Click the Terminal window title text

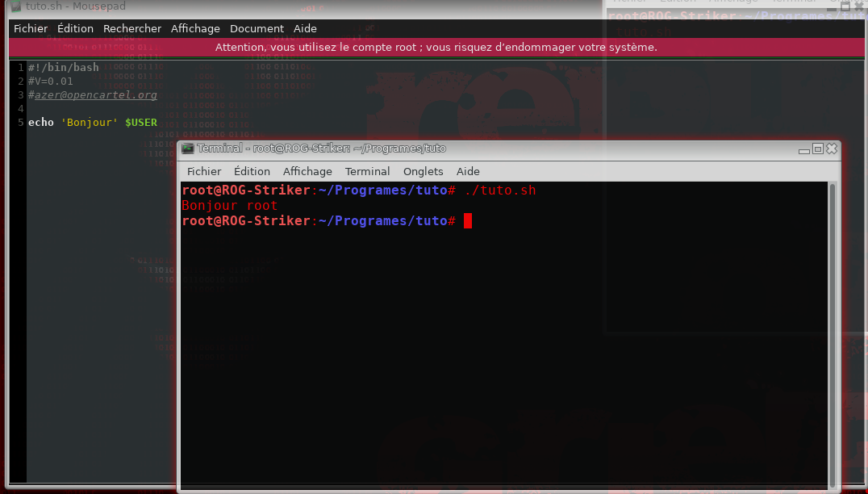[x=322, y=149]
